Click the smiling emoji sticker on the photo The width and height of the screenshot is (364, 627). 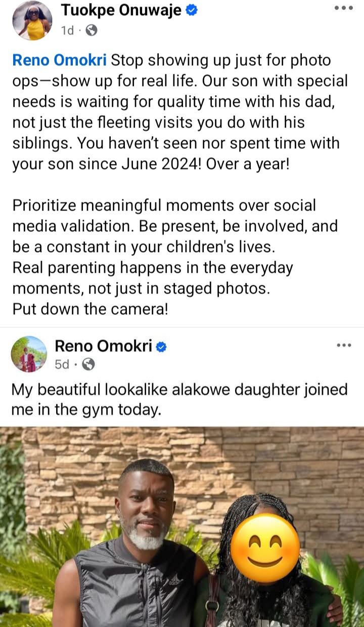click(x=265, y=548)
